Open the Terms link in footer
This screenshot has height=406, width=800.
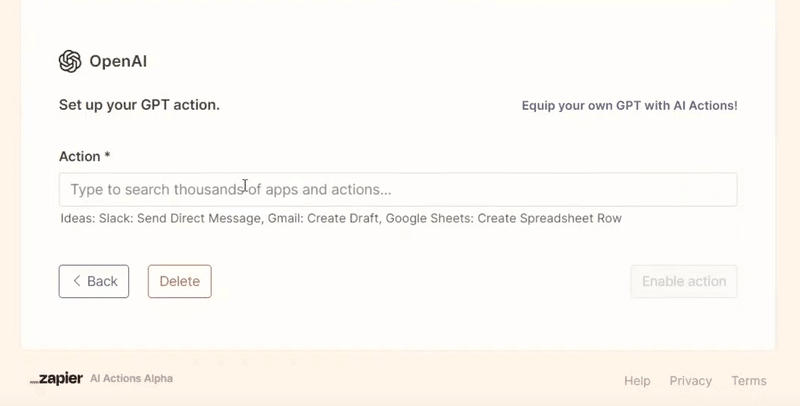pyautogui.click(x=748, y=380)
